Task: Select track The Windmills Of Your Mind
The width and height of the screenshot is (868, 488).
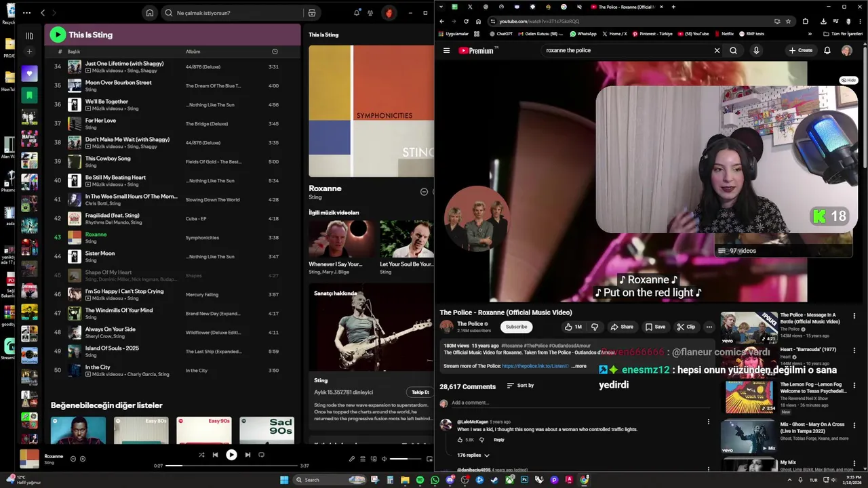Action: pyautogui.click(x=119, y=310)
